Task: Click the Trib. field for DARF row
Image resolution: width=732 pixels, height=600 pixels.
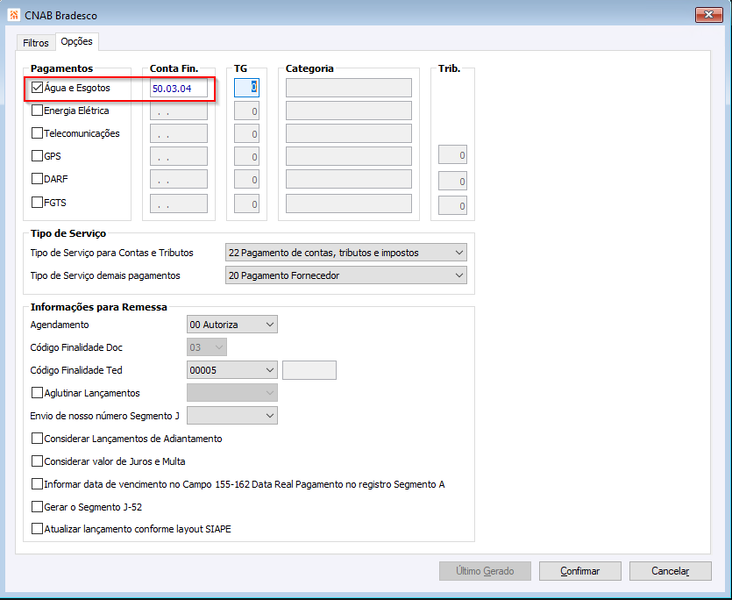Action: pos(452,181)
